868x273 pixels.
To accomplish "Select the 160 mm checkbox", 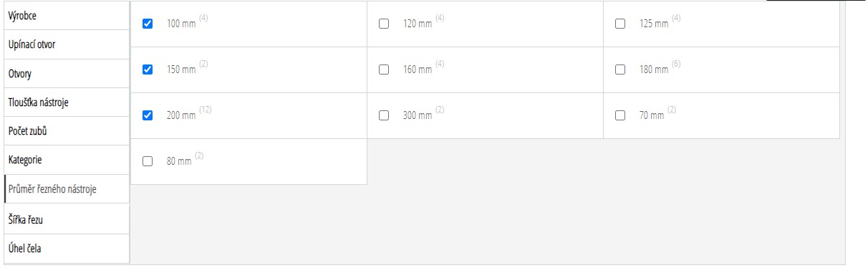I will click(x=384, y=70).
